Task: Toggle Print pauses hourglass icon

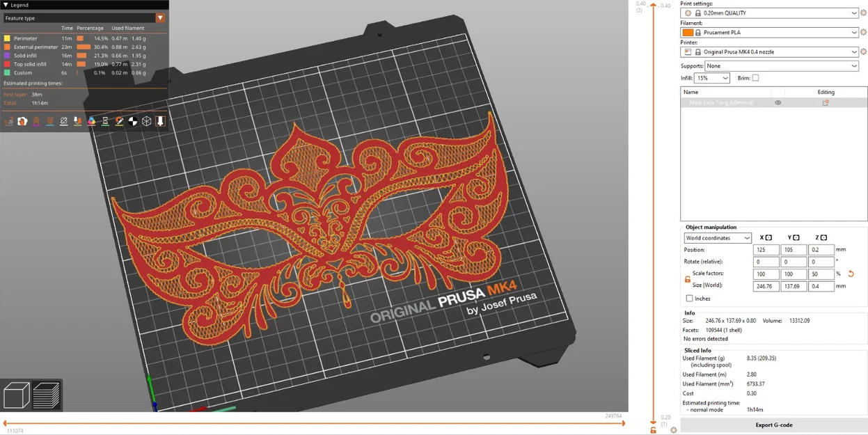Action: (105, 121)
